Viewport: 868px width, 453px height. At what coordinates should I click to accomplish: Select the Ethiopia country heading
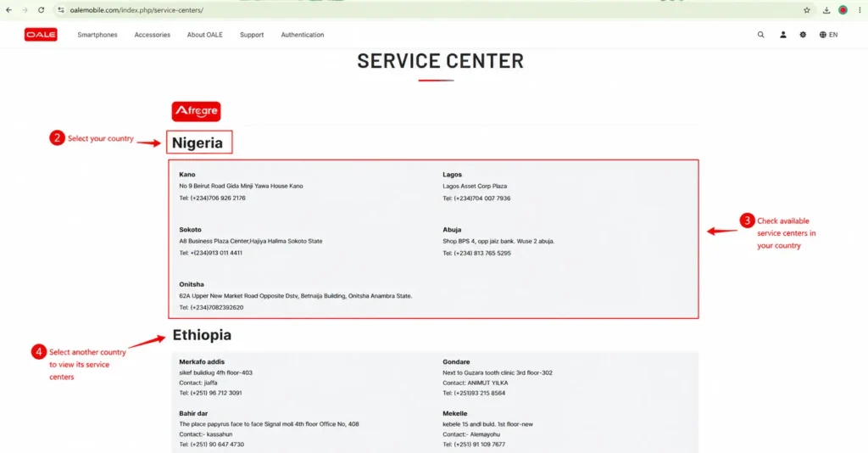202,334
